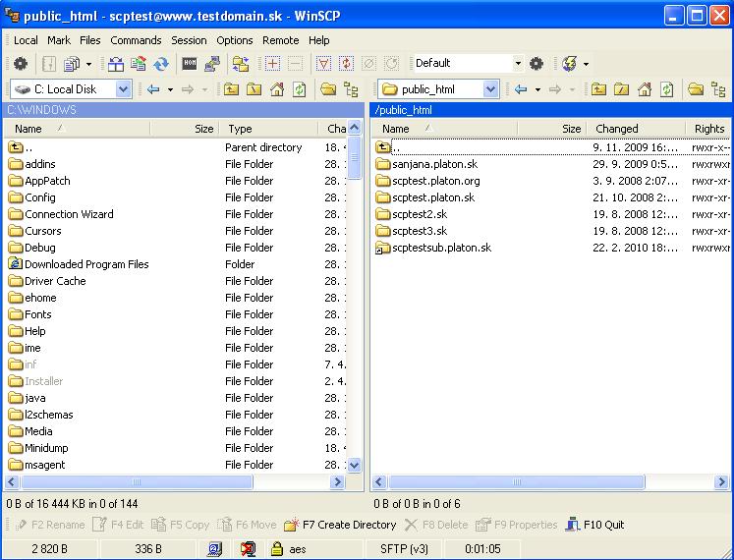The height and width of the screenshot is (560, 734).
Task: Click the status bar queue computer icon
Action: 215,548
